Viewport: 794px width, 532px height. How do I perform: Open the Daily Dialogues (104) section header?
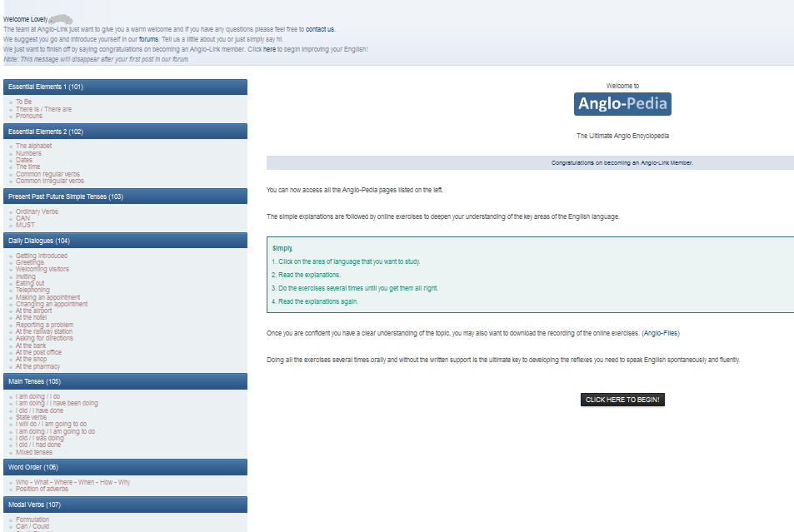click(125, 241)
